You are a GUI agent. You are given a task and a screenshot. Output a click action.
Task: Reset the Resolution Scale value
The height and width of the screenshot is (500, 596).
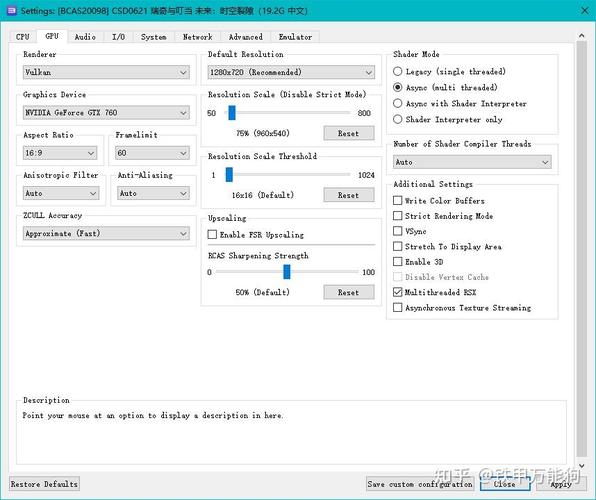pos(349,133)
